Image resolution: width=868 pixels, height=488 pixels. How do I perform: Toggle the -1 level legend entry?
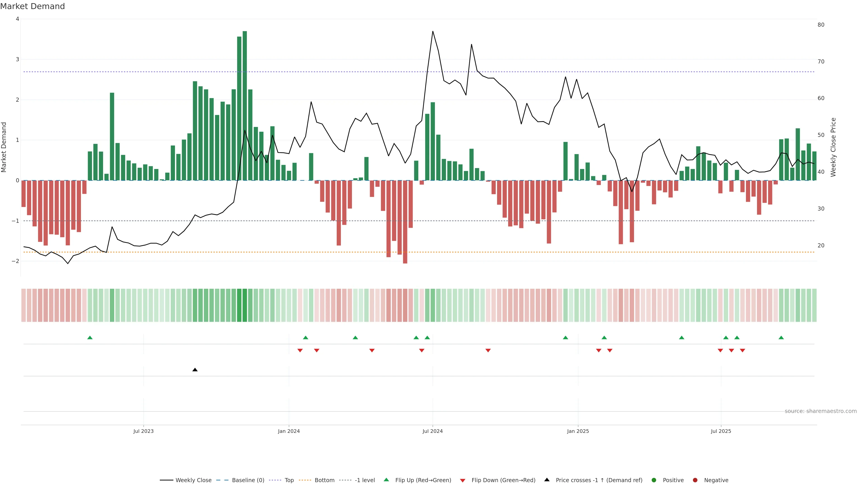point(365,480)
